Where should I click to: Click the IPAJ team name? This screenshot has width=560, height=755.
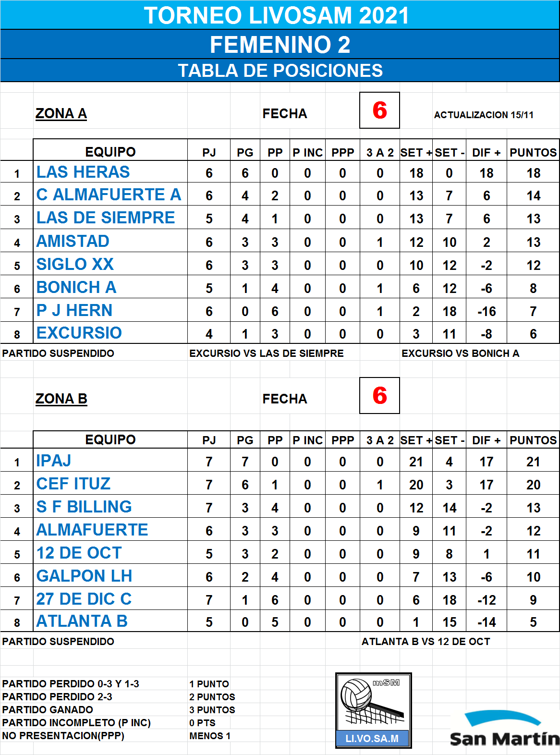point(54,461)
